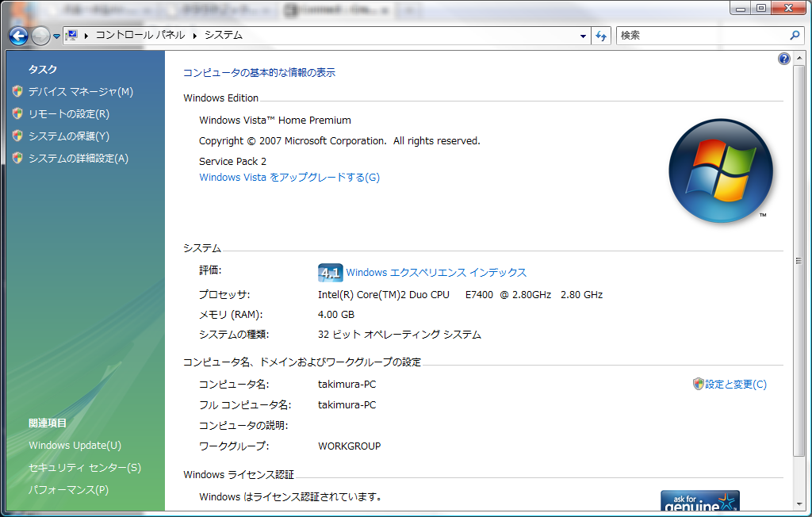Click the Back navigation arrow button
The image size is (812, 517).
[19, 36]
